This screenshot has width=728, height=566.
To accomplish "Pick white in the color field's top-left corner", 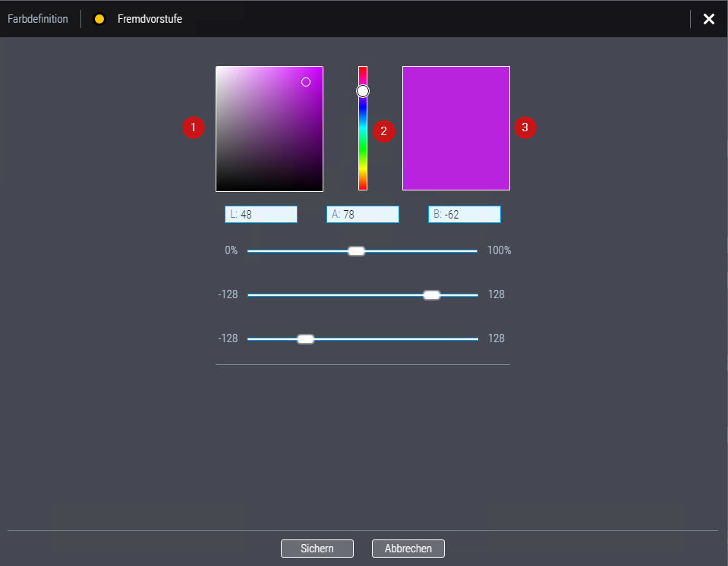I will pos(219,69).
